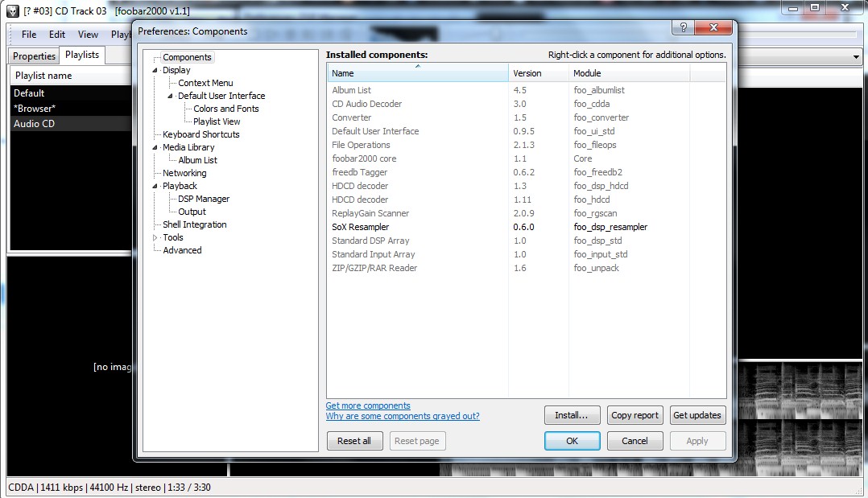Select Playlist View in the preferences tree
The height and width of the screenshot is (498, 868).
pyautogui.click(x=217, y=121)
